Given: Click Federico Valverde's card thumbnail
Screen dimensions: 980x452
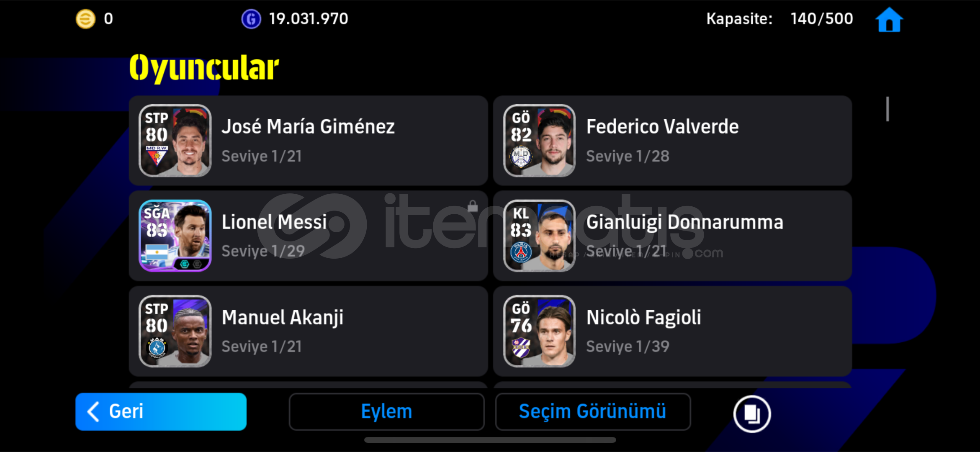Looking at the screenshot, I should 539,141.
